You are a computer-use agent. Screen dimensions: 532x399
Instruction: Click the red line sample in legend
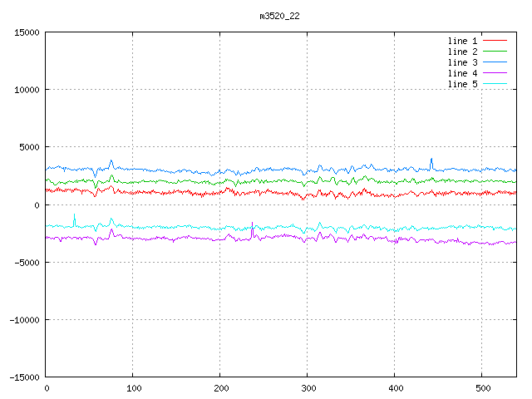(495, 41)
